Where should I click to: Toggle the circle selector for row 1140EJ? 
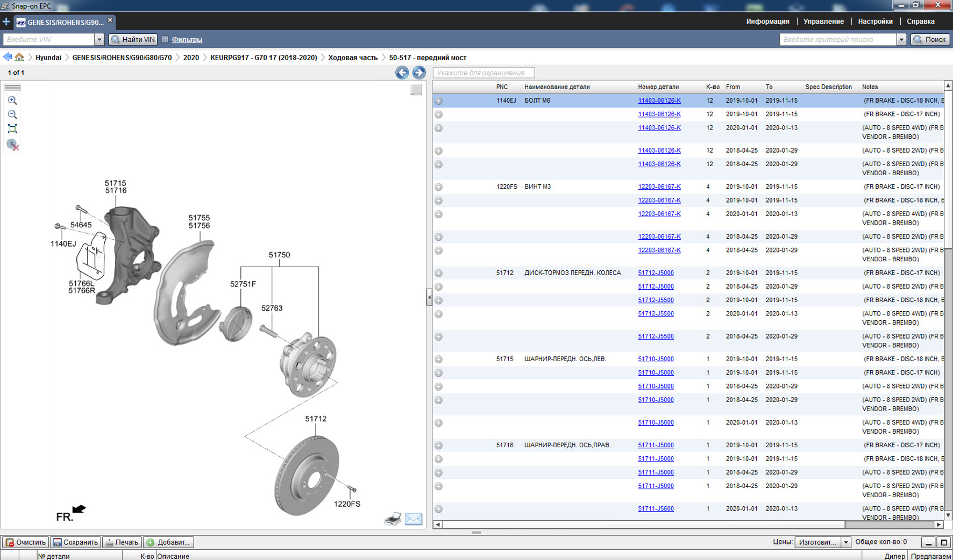[439, 101]
